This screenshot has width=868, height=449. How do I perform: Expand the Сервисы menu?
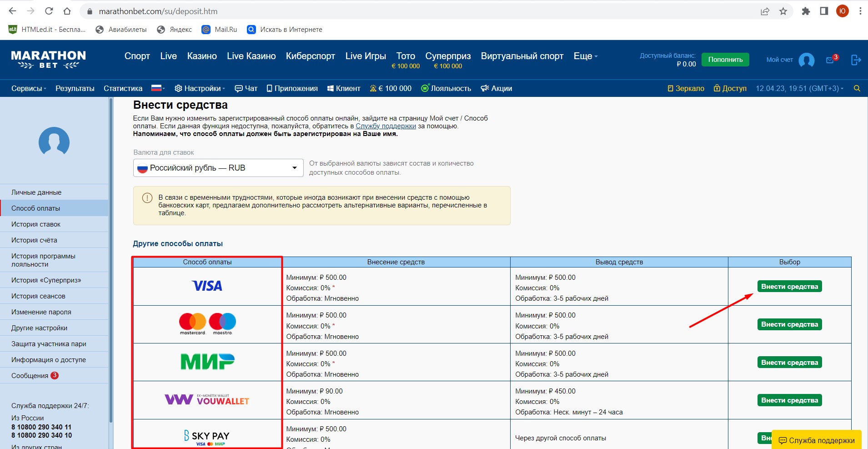[28, 88]
